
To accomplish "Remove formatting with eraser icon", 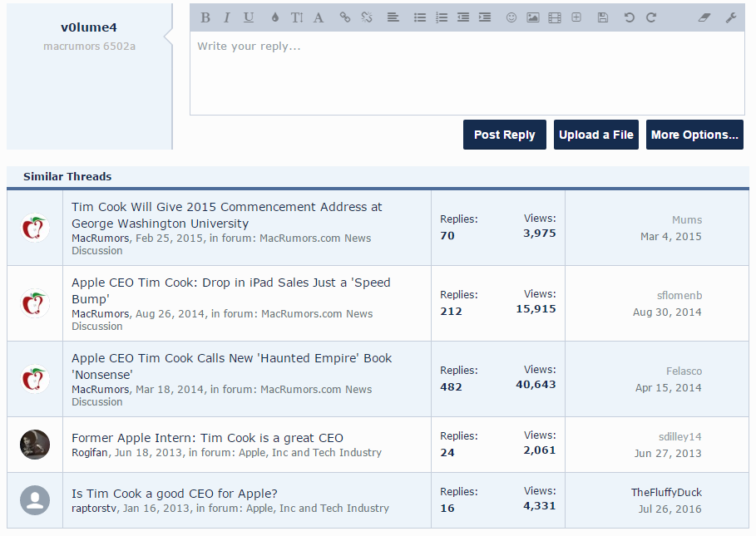I will (x=704, y=17).
